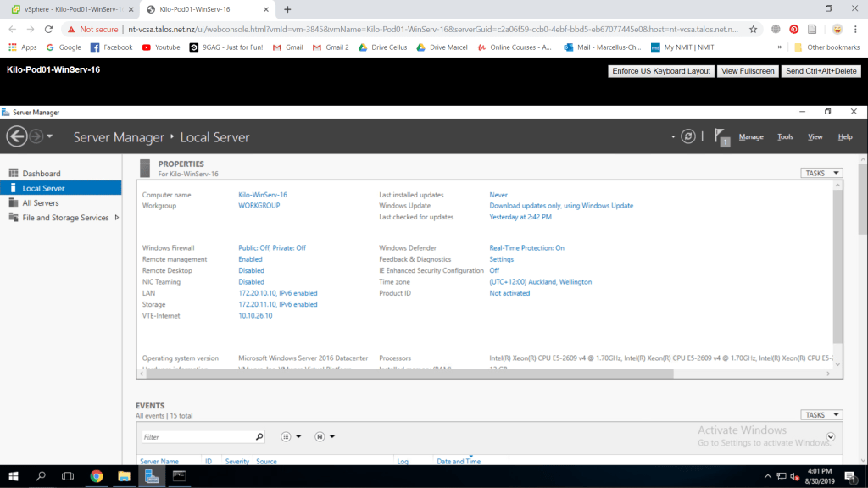Select All Servers in the sidebar
Viewport: 868px width, 488px height.
(40, 203)
